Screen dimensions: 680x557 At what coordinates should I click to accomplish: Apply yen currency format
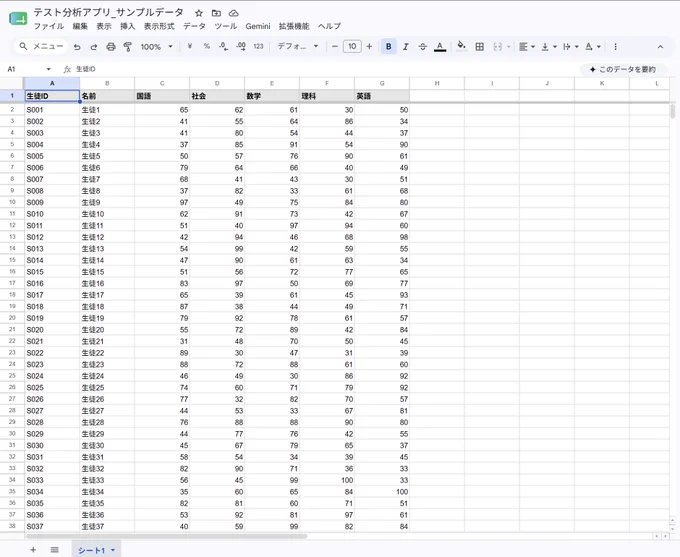pos(190,46)
